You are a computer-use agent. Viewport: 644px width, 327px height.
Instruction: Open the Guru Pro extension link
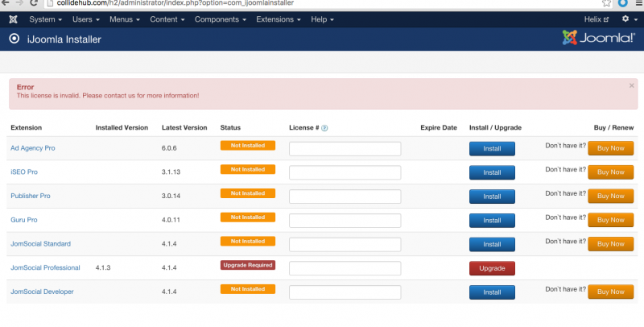point(24,220)
